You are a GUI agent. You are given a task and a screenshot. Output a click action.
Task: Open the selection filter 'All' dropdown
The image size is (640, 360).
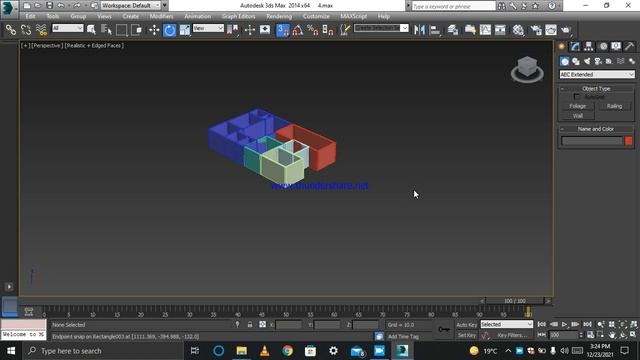point(68,28)
